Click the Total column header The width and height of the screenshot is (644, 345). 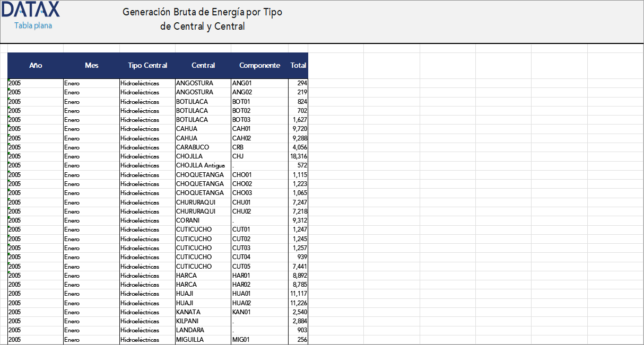tap(298, 66)
